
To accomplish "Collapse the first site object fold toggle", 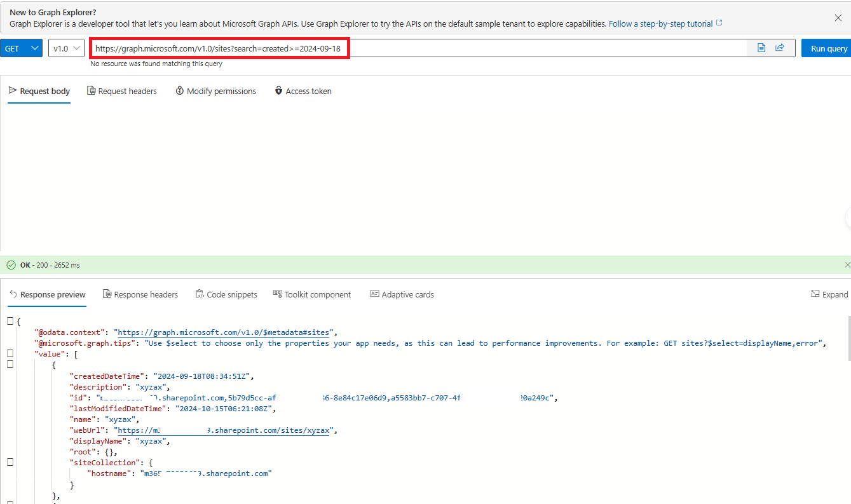I will click(10, 364).
